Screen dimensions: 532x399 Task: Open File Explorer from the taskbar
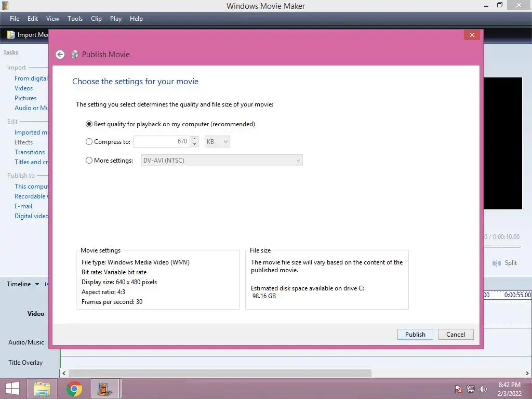pyautogui.click(x=42, y=389)
